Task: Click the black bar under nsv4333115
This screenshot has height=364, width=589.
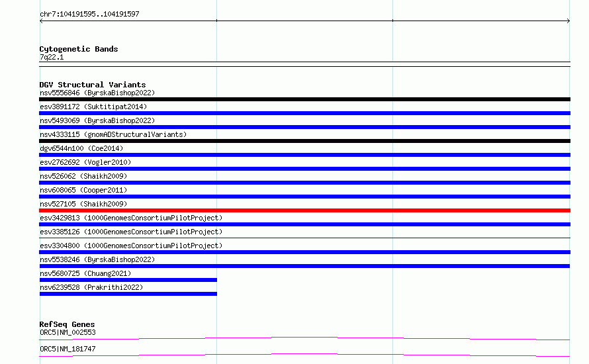Action: pos(304,141)
